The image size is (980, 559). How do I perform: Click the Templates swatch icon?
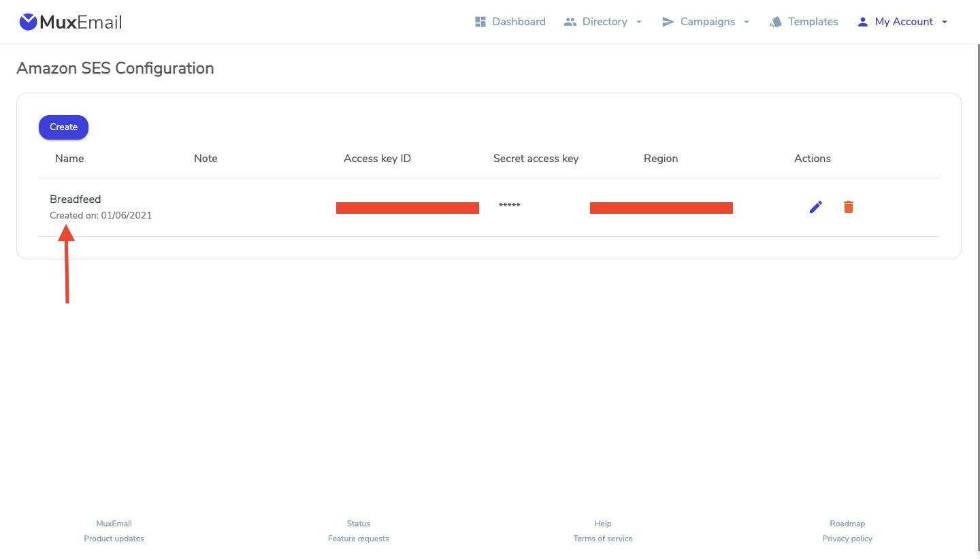[775, 22]
